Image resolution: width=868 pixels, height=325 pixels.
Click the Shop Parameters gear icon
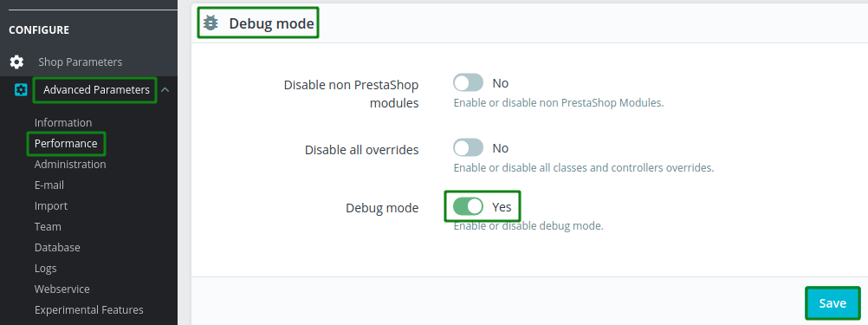click(x=16, y=62)
